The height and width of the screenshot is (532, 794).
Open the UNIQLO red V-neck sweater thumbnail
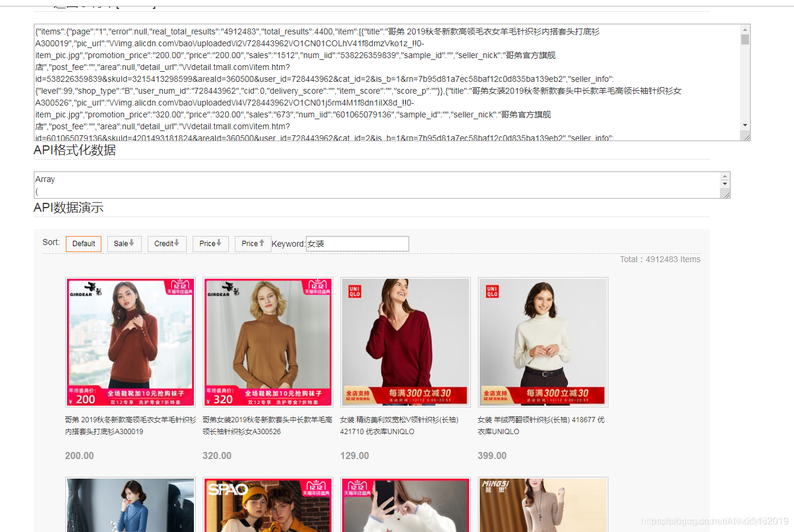click(406, 342)
